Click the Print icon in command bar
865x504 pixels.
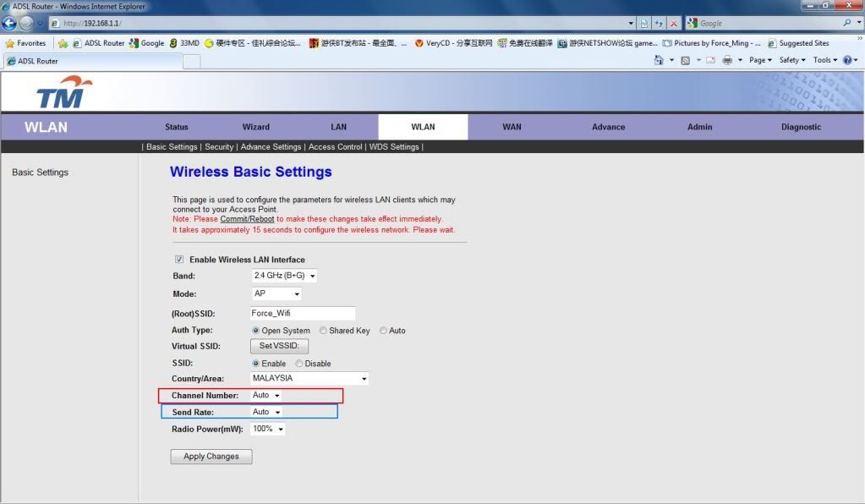click(x=727, y=60)
